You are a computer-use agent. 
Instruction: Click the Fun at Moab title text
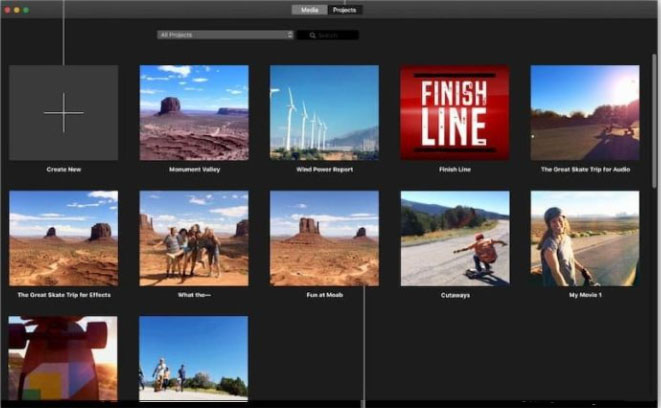[325, 295]
